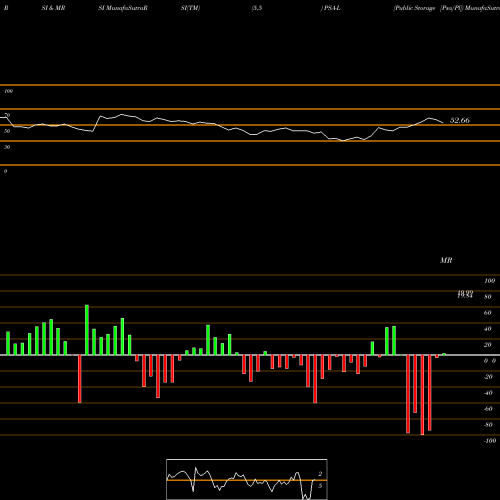The width and height of the screenshot is (500, 500).
Task: Click the 40 label on the MR axis
Action: pyautogui.click(x=488, y=329)
